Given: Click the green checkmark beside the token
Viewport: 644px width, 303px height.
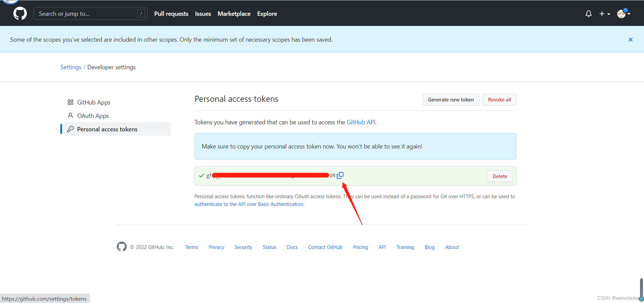Looking at the screenshot, I should [202, 175].
